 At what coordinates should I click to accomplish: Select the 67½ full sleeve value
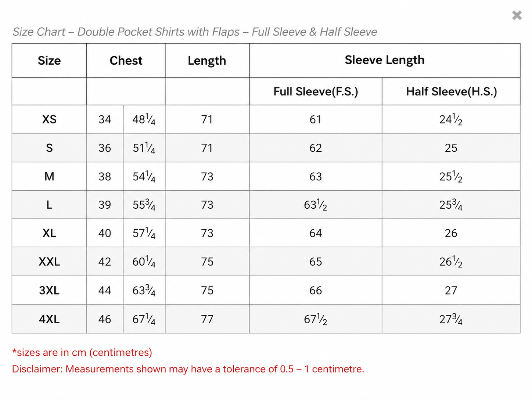pyautogui.click(x=315, y=319)
